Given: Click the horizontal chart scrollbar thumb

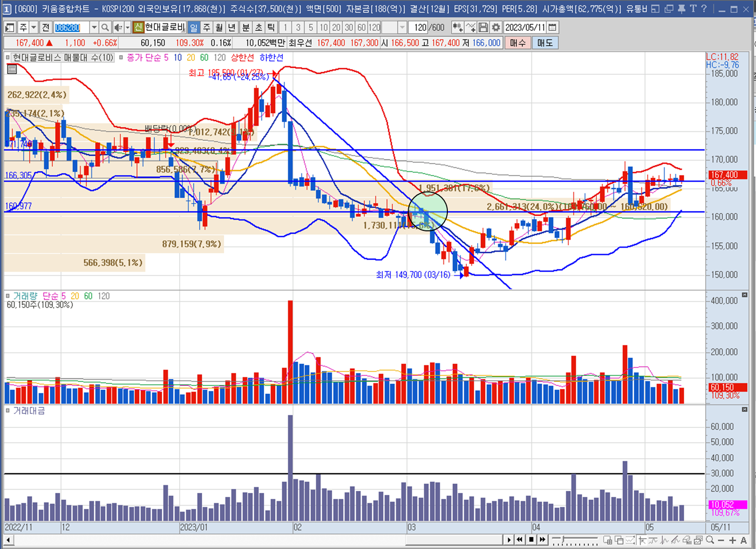Looking at the screenshot, I should point(454,540).
